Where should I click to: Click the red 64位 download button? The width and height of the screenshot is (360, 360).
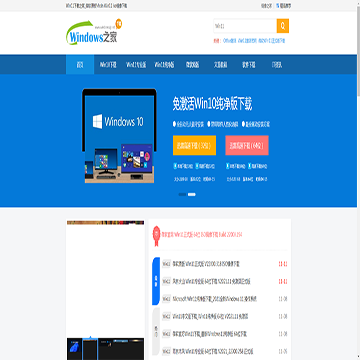point(247,145)
